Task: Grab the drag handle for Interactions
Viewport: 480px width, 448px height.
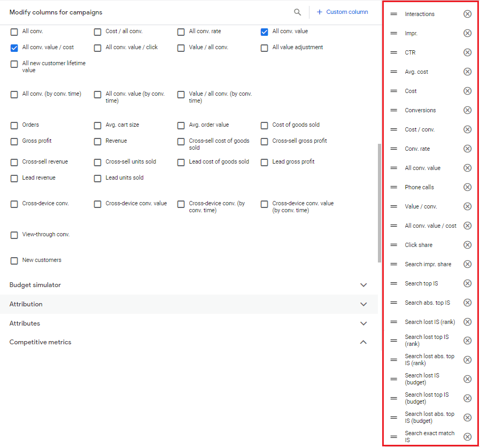Action: pos(393,14)
